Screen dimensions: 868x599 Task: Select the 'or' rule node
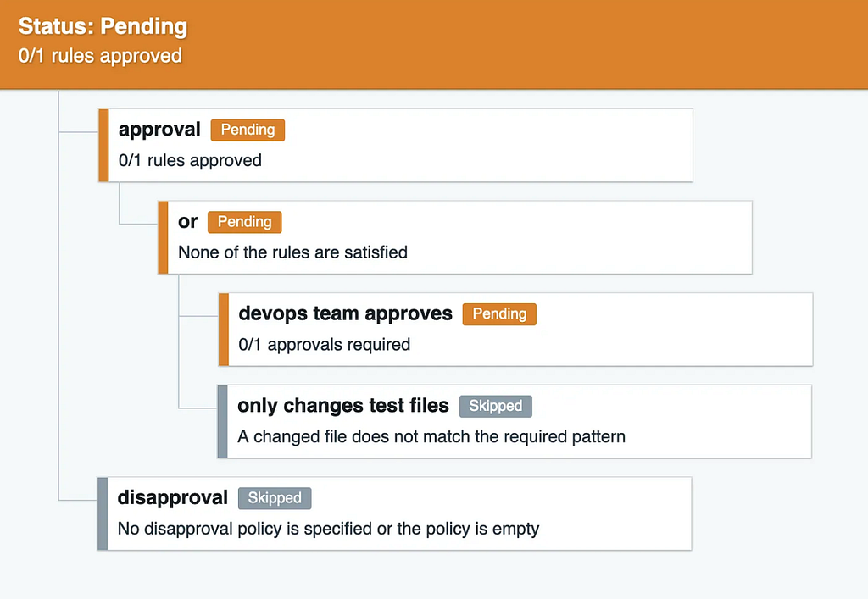click(187, 221)
